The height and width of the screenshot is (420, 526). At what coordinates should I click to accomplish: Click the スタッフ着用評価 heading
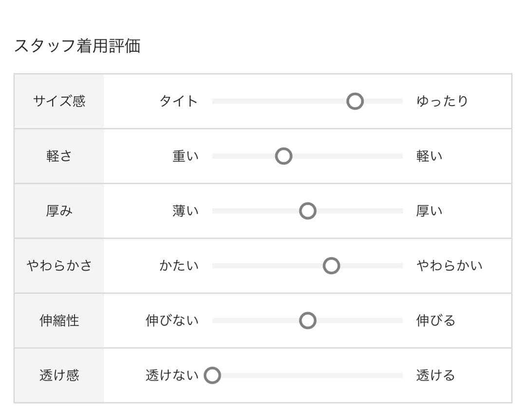pyautogui.click(x=77, y=46)
